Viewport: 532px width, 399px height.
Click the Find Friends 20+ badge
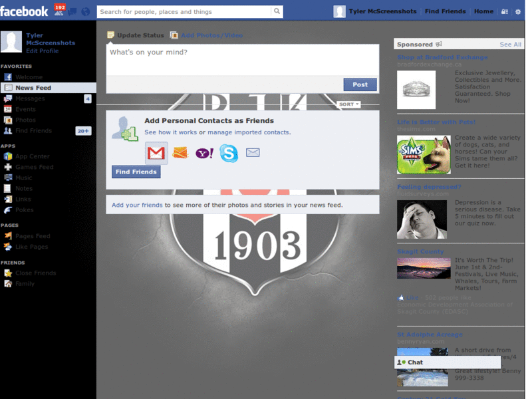tap(83, 131)
